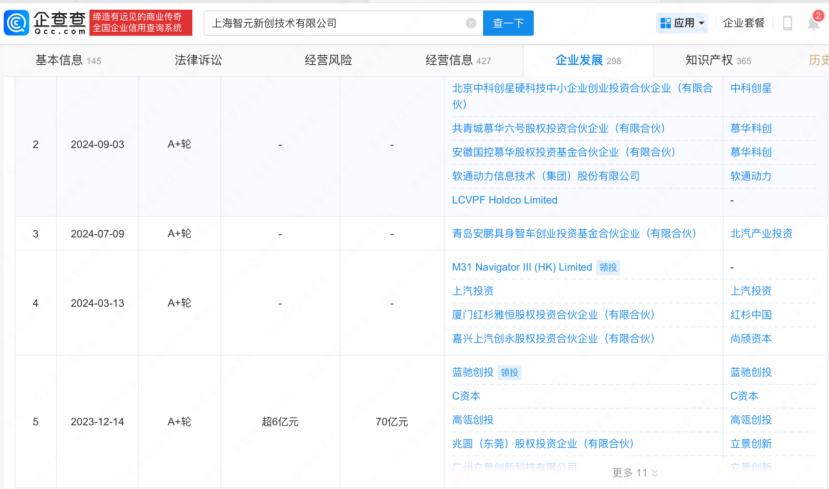Click the 企查查 logo icon

[x=17, y=23]
